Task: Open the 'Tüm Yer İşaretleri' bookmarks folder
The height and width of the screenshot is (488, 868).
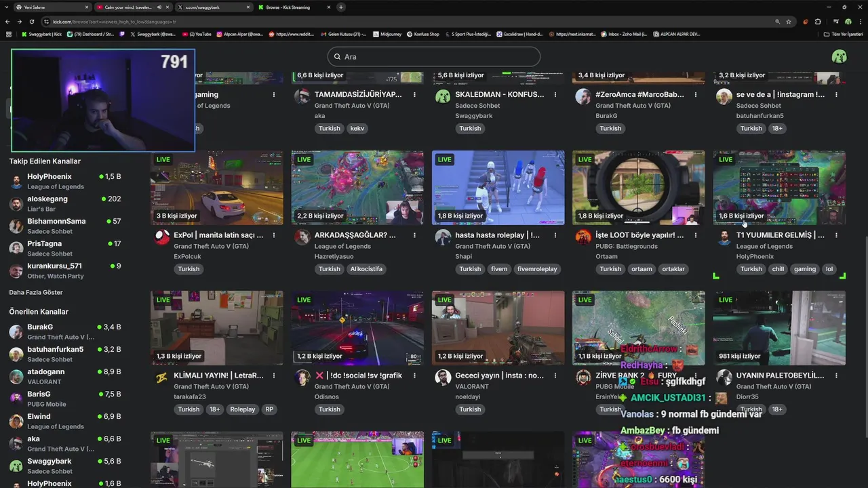Action: pyautogui.click(x=844, y=34)
